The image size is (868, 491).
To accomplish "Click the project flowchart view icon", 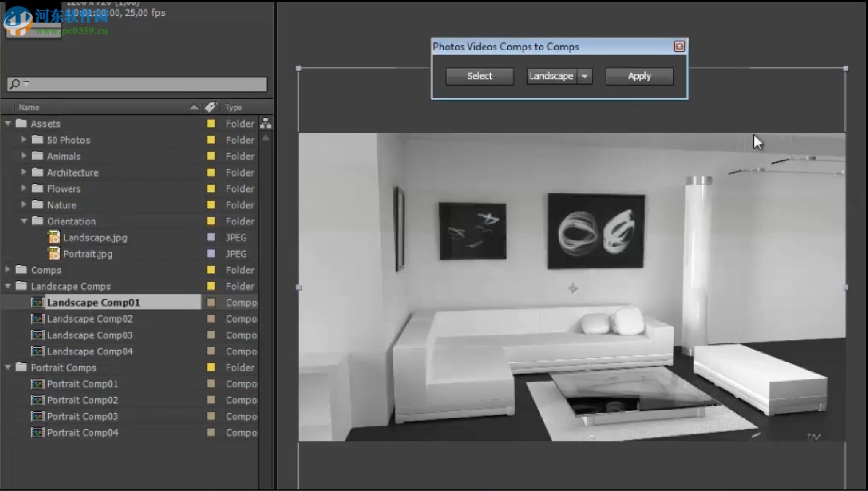I will (266, 123).
